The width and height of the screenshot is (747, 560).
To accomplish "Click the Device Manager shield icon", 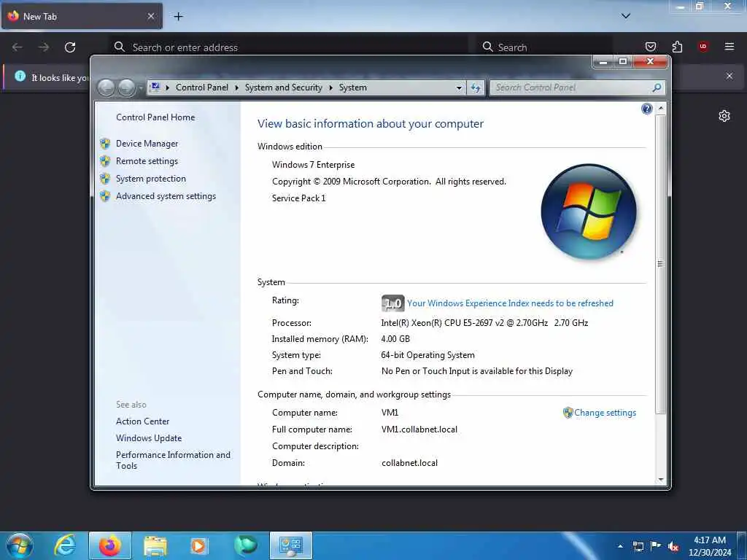I will pos(105,144).
